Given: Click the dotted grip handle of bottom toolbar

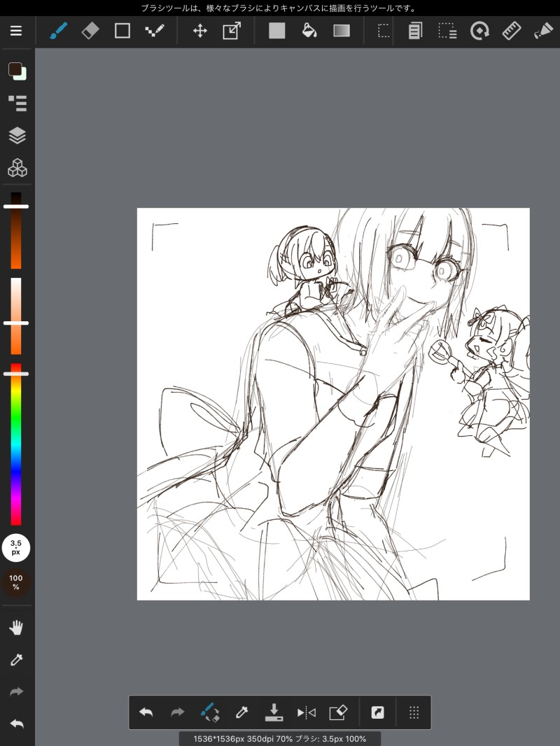Looking at the screenshot, I should pos(414,712).
